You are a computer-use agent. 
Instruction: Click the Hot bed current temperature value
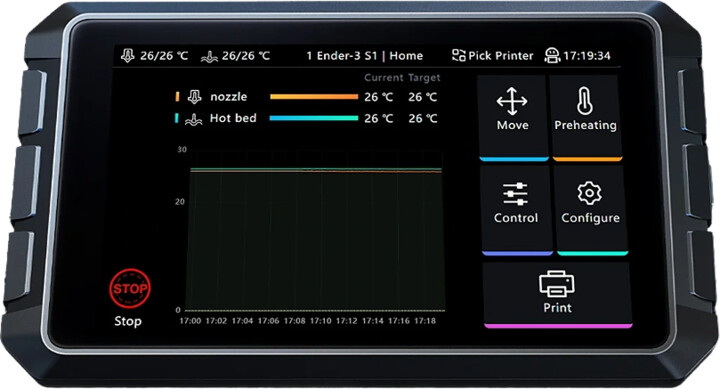coord(378,118)
